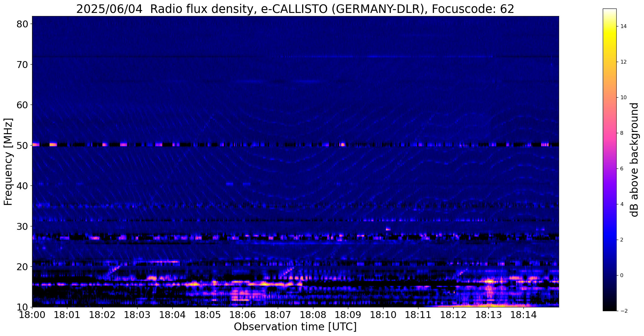The image size is (644, 336).
Task: Click the 'dB above background' colorbar label
Action: pos(635,160)
